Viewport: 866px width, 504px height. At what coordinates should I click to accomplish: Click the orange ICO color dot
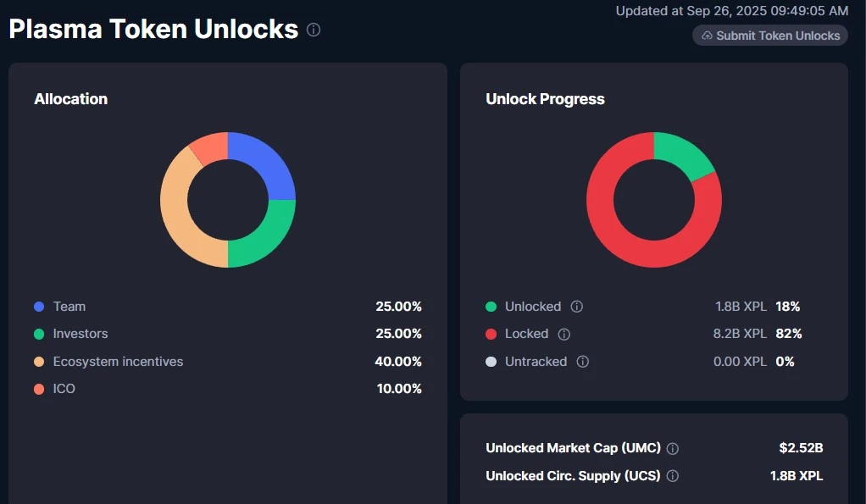[x=38, y=389]
